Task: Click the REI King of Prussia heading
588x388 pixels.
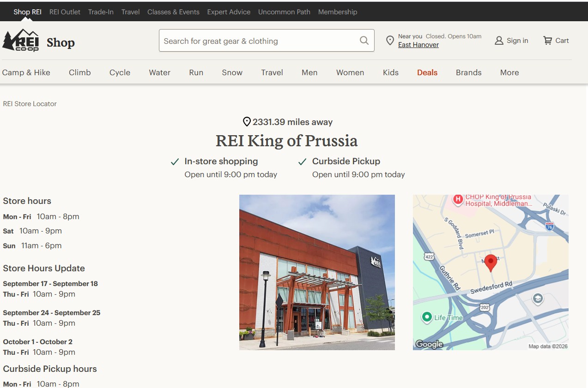Action: click(x=287, y=141)
